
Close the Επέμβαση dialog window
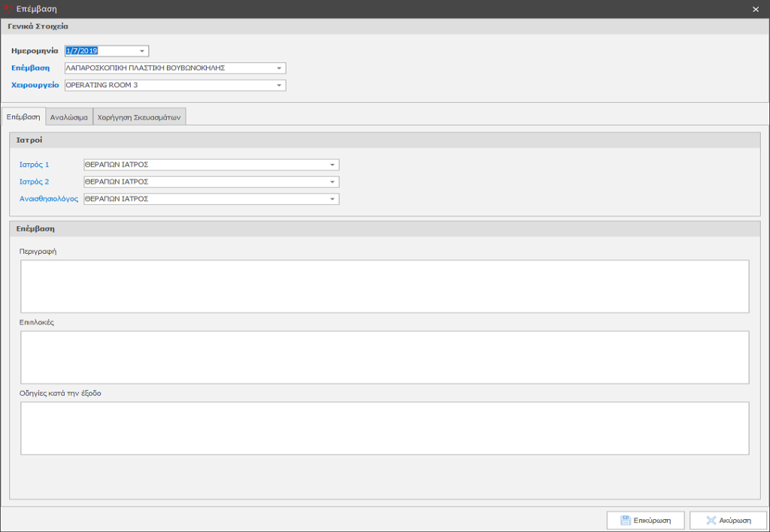point(756,9)
